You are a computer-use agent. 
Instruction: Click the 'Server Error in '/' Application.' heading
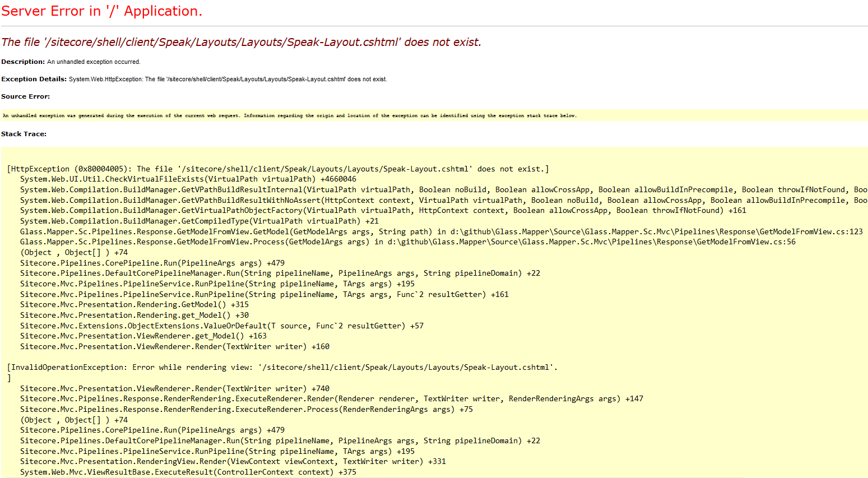(x=101, y=11)
